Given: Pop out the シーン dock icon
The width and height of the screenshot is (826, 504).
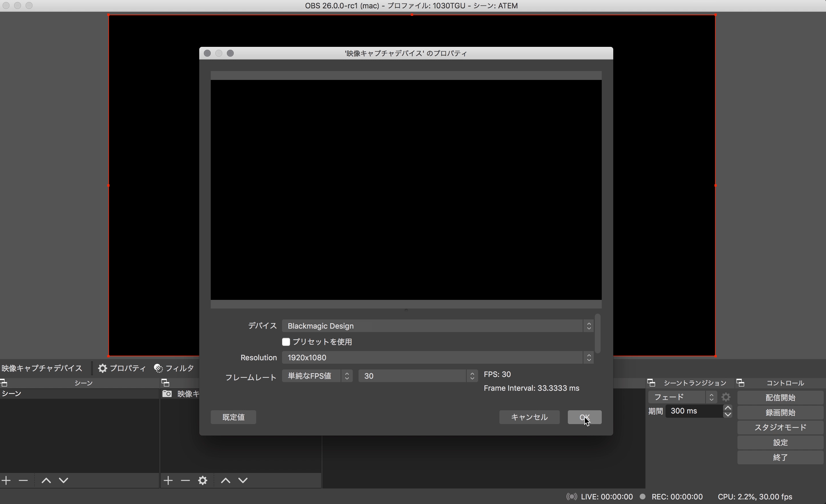Looking at the screenshot, I should tap(4, 383).
